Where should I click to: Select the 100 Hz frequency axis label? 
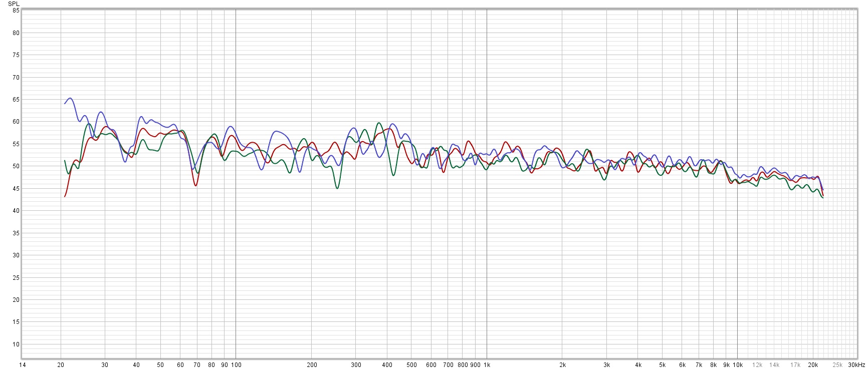pyautogui.click(x=236, y=365)
